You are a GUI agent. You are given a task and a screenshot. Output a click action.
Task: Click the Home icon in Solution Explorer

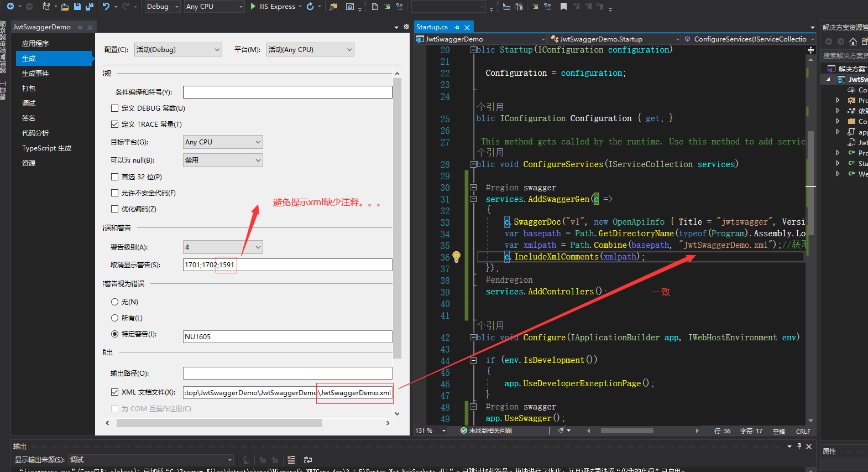(853, 42)
